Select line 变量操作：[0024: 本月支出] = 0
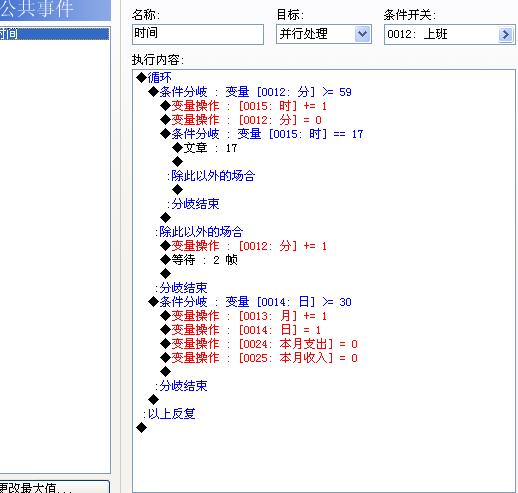Image resolution: width=518 pixels, height=493 pixels. 259,344
